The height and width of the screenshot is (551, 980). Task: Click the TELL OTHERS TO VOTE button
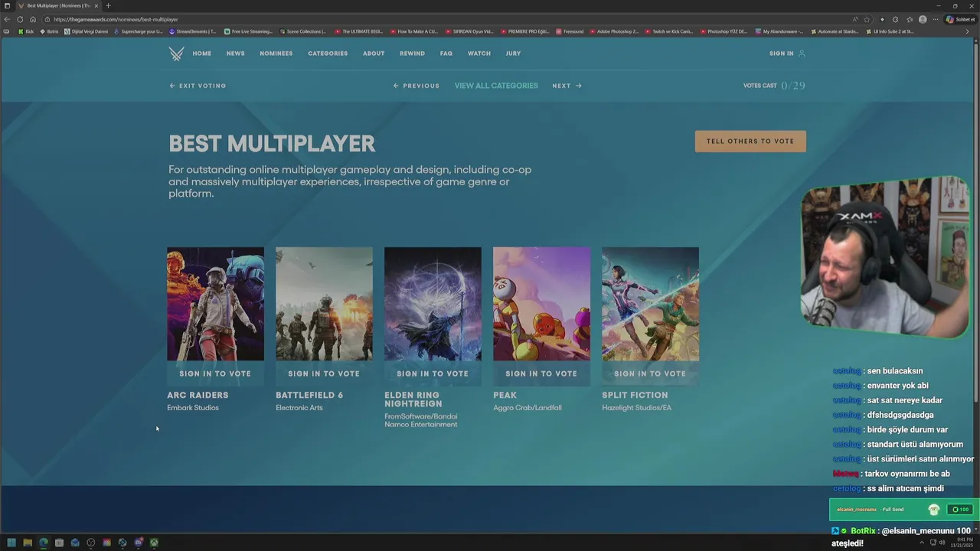750,141
